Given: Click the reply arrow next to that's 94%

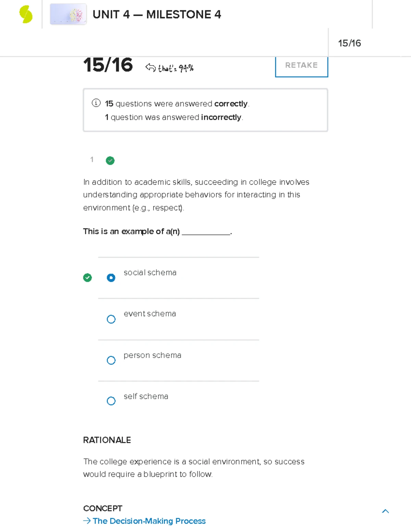Looking at the screenshot, I should (150, 67).
